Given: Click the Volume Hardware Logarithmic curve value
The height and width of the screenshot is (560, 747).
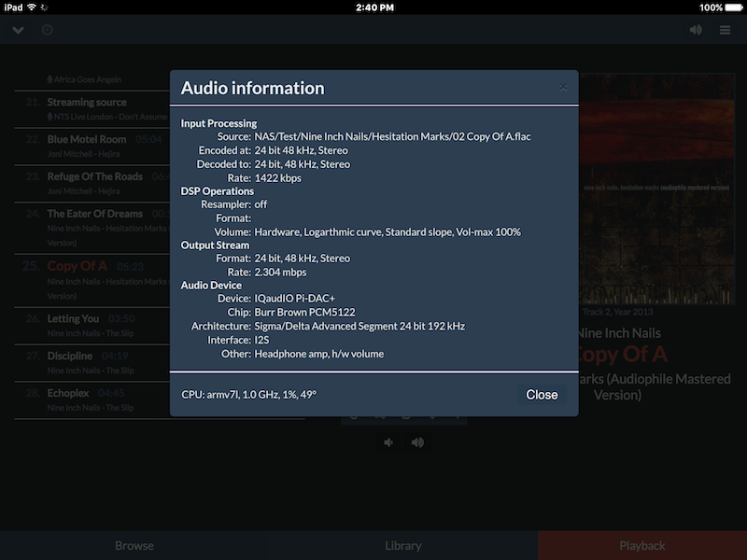Looking at the screenshot, I should [388, 231].
